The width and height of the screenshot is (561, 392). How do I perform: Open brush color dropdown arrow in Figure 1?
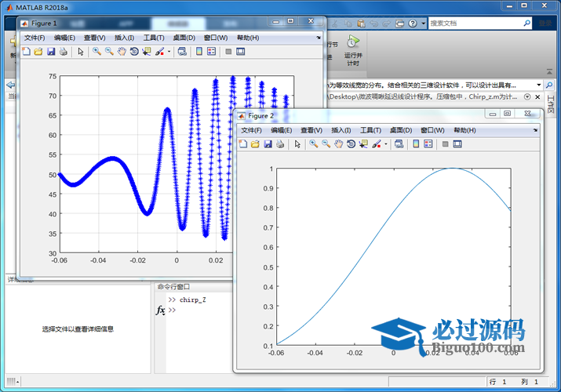(x=169, y=52)
